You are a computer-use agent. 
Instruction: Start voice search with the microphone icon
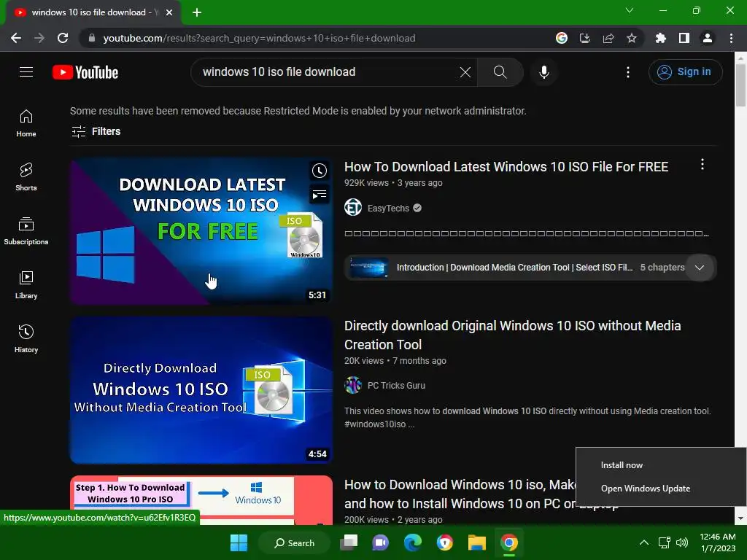543,72
